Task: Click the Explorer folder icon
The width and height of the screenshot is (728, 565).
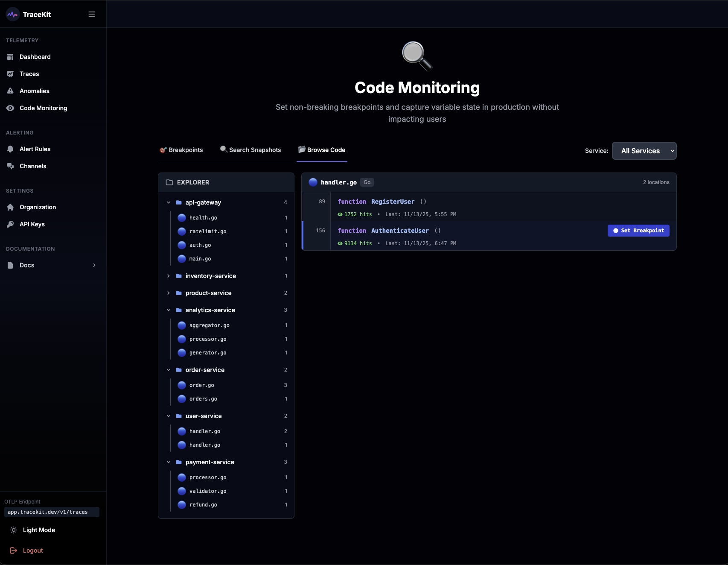Action: tap(169, 182)
